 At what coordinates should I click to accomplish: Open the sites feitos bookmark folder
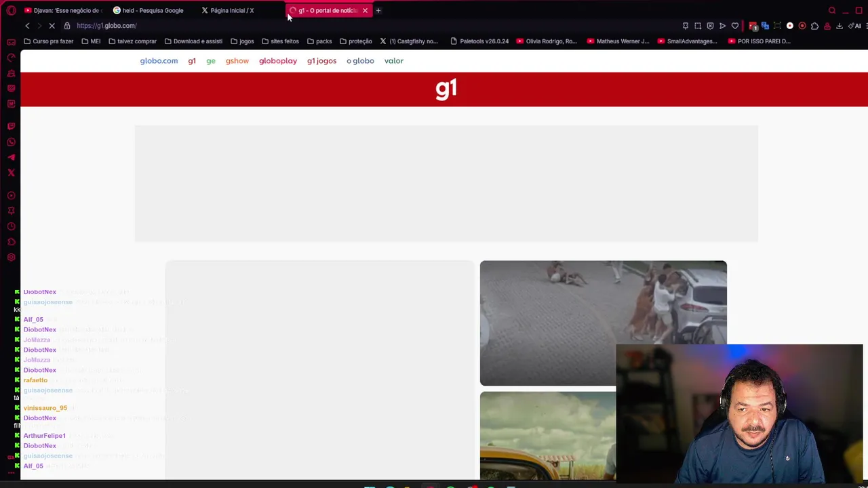280,41
